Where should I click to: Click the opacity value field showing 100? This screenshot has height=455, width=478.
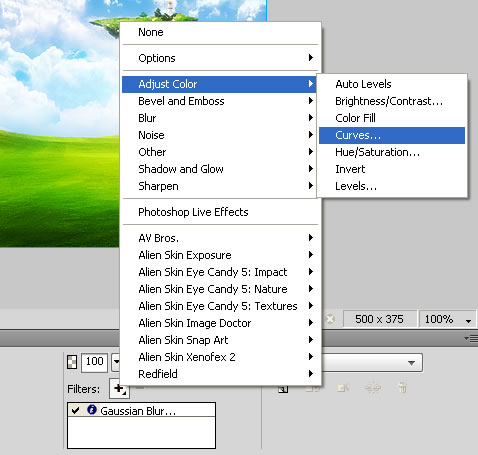point(94,362)
